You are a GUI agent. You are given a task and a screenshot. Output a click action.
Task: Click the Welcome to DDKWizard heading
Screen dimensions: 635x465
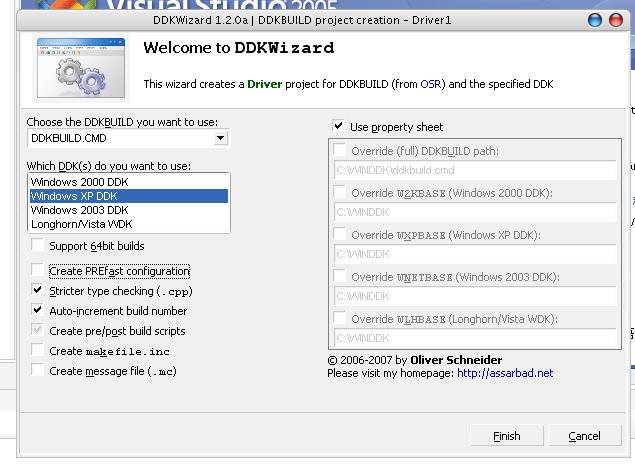click(239, 48)
